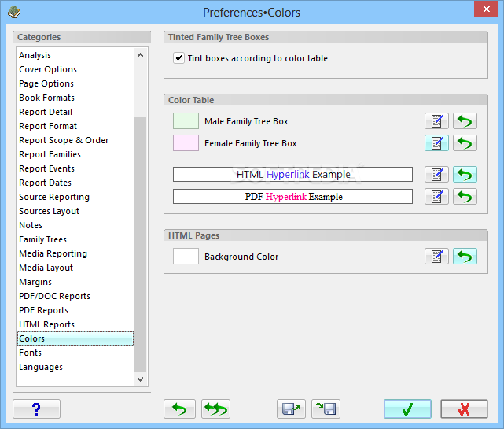The image size is (504, 429).
Task: Open the Page Options category
Action: [75, 83]
